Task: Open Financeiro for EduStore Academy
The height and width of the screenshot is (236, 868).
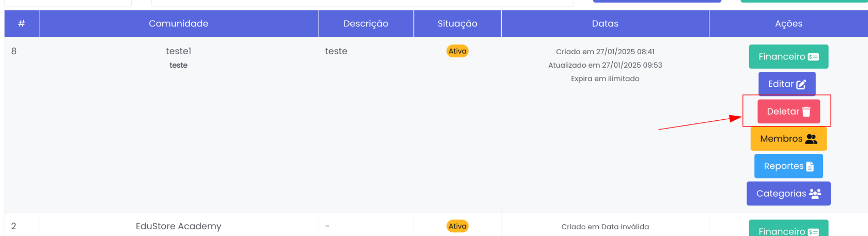Action: coord(788,230)
